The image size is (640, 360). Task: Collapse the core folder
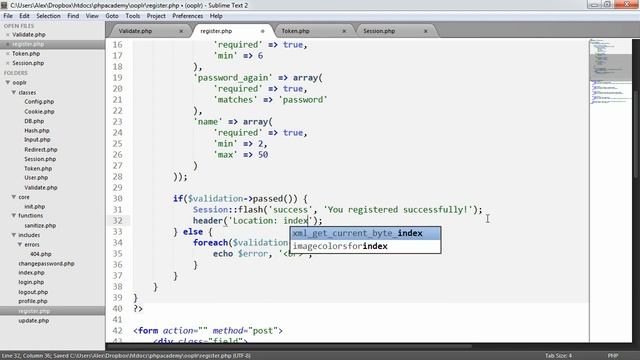pyautogui.click(x=13, y=197)
